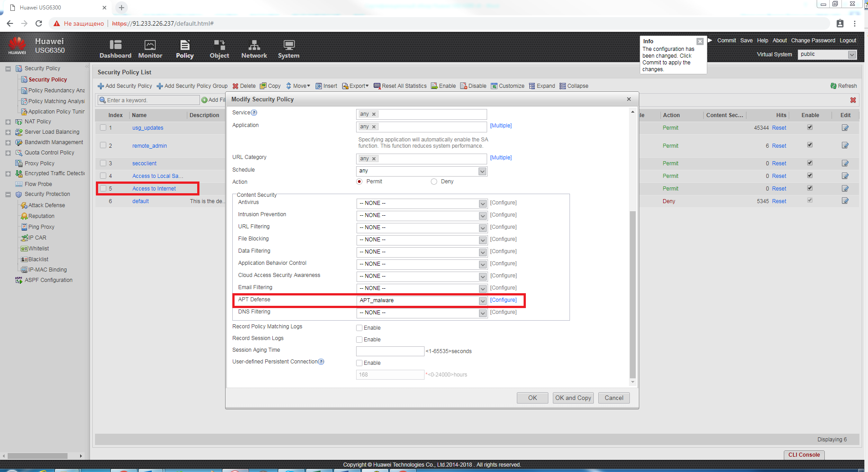Image resolution: width=868 pixels, height=472 pixels.
Task: Click the Huawei logo icon
Action: tap(17, 45)
